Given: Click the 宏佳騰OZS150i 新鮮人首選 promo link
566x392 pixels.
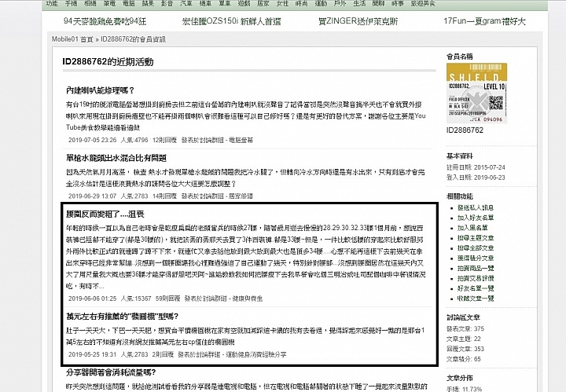Looking at the screenshot, I should tap(231, 21).
